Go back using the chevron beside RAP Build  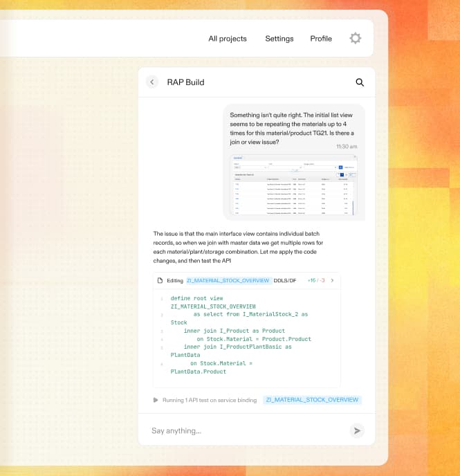pyautogui.click(x=152, y=82)
